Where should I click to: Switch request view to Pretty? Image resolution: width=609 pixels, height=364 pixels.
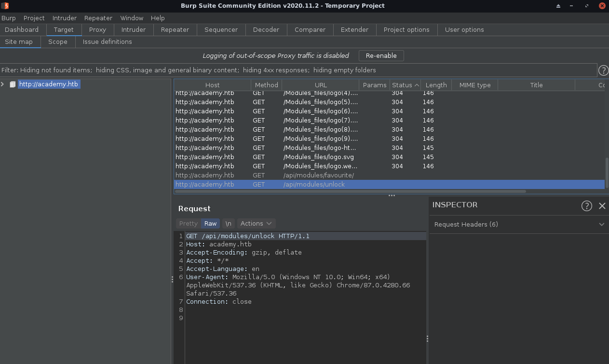tap(189, 223)
